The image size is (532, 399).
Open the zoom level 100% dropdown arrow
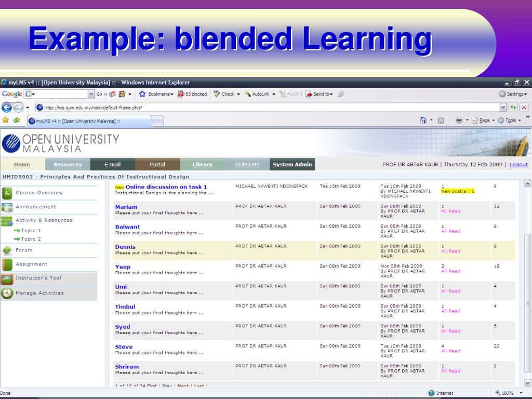click(521, 393)
